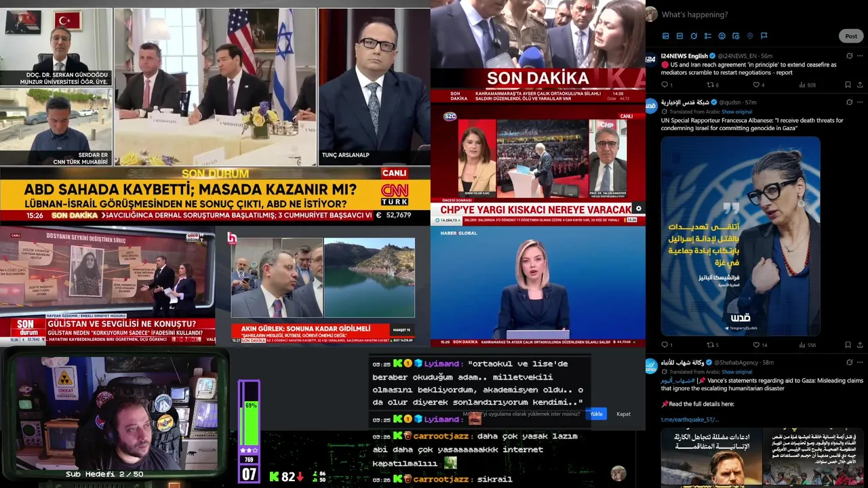Click the 56m timestamp on i24NEWS tweet

[x=766, y=56]
